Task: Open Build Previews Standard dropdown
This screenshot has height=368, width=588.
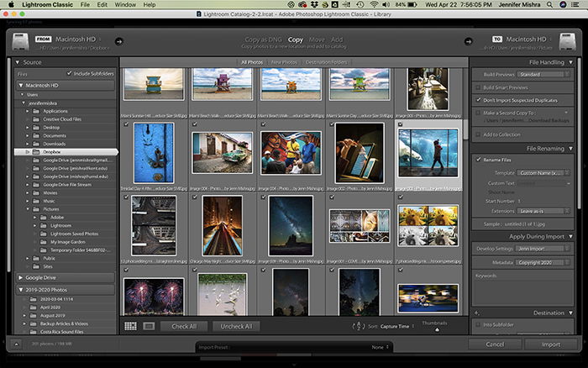Action: click(543, 74)
